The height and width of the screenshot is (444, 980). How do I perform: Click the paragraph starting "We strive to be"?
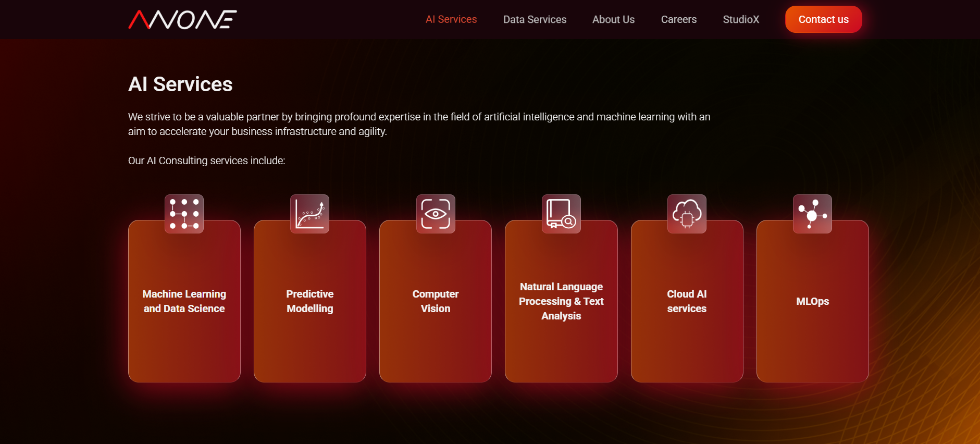(419, 124)
